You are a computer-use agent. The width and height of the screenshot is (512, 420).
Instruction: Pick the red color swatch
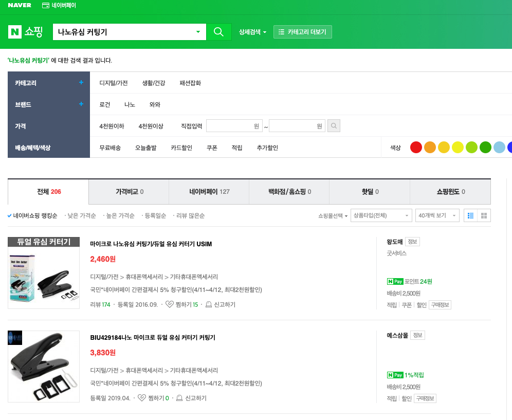pos(416,148)
